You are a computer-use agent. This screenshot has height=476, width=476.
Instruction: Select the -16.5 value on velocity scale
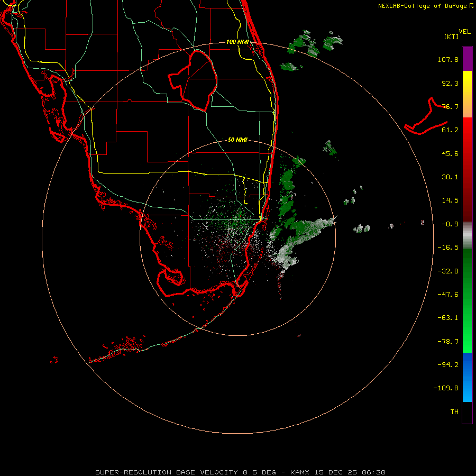448,248
